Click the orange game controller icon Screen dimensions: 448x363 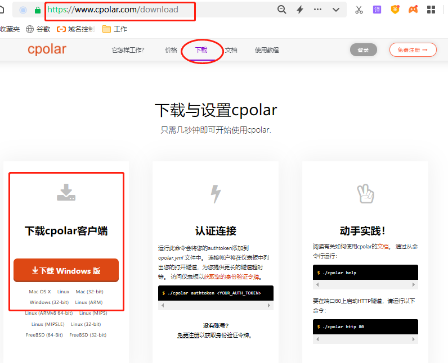click(413, 10)
